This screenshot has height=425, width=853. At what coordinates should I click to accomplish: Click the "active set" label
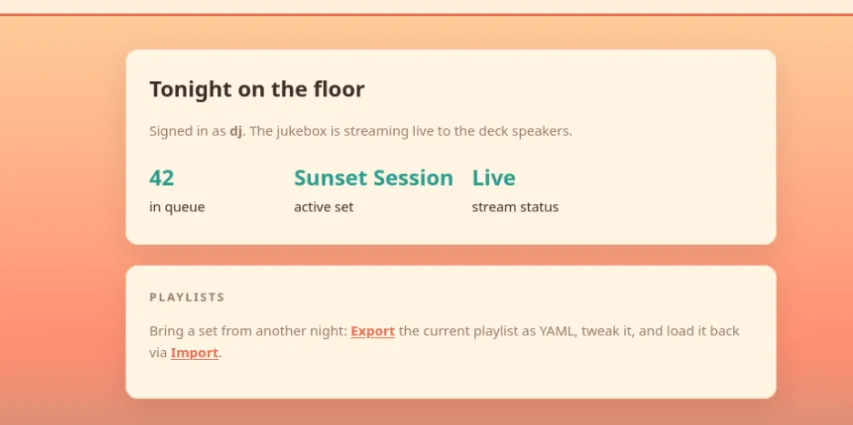324,207
